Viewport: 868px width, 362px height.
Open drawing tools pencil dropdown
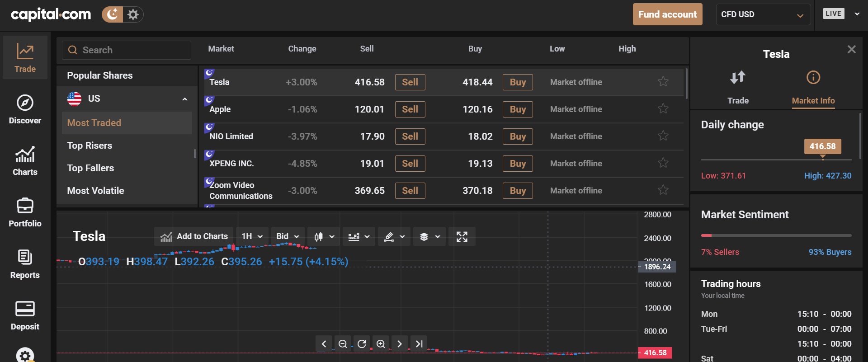coord(394,236)
